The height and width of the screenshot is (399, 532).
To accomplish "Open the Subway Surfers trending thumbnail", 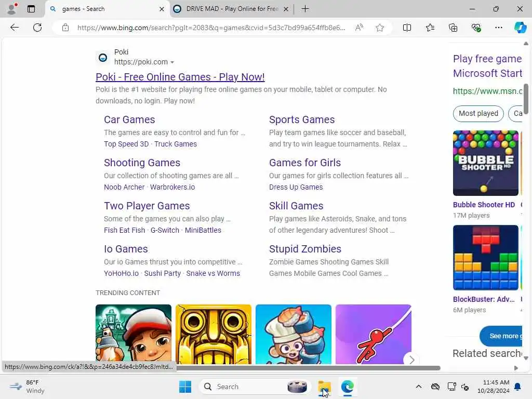I will click(134, 334).
